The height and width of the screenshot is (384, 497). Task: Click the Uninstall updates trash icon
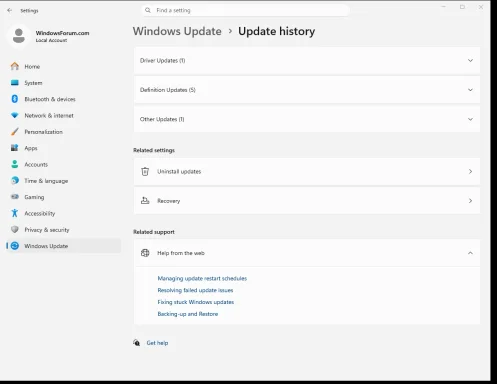pos(145,171)
